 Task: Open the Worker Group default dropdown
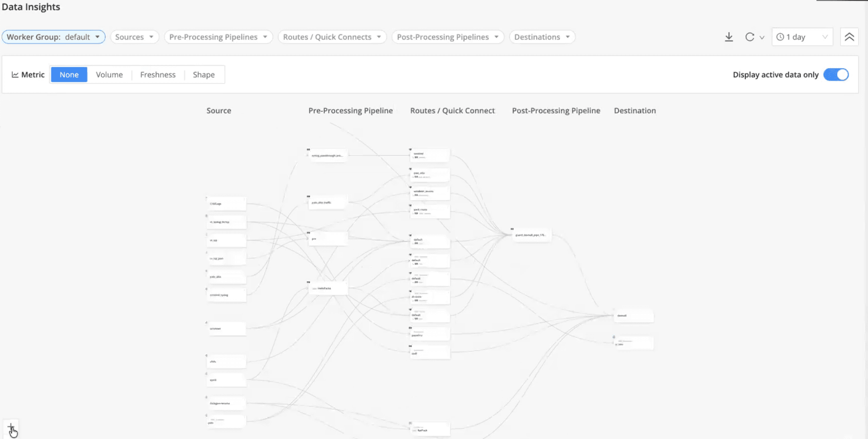pyautogui.click(x=53, y=36)
